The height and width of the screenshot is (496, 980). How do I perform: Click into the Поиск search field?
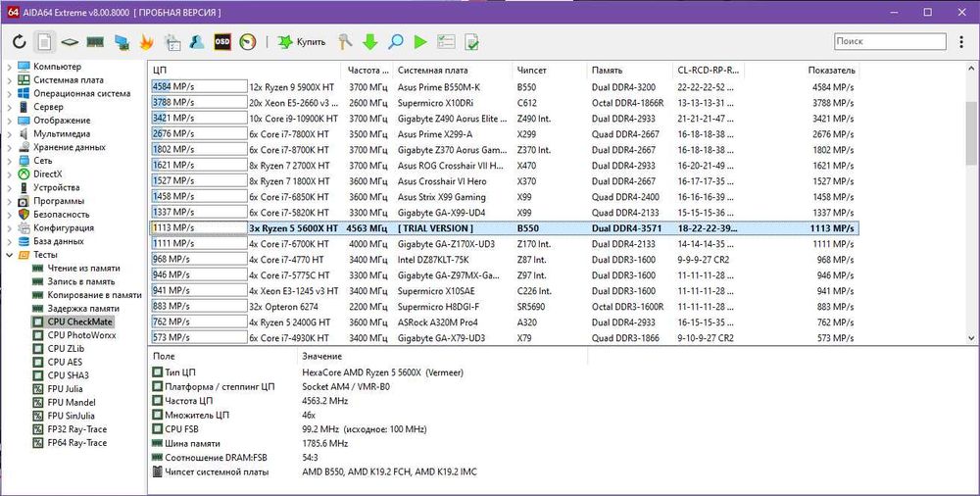coord(890,41)
